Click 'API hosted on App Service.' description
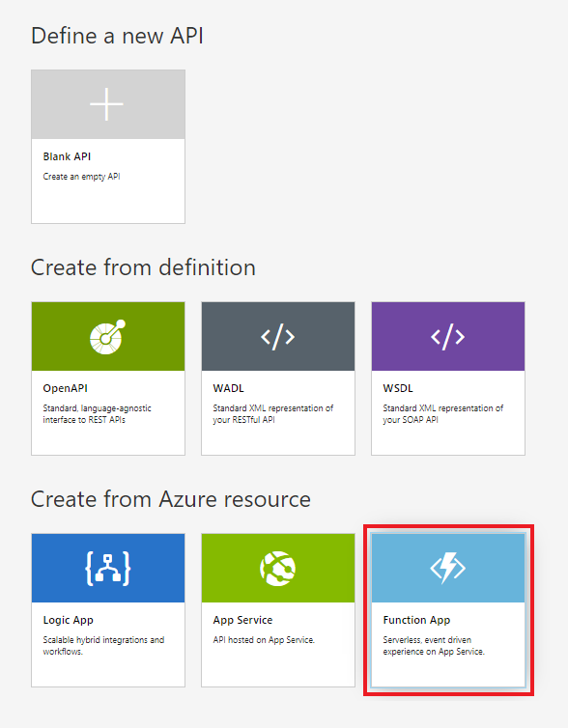This screenshot has height=728, width=568. click(264, 640)
